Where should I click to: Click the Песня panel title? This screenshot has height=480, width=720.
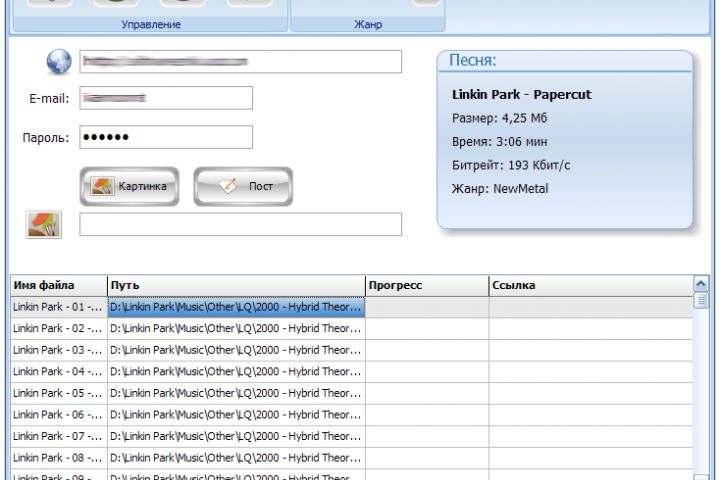(x=472, y=60)
